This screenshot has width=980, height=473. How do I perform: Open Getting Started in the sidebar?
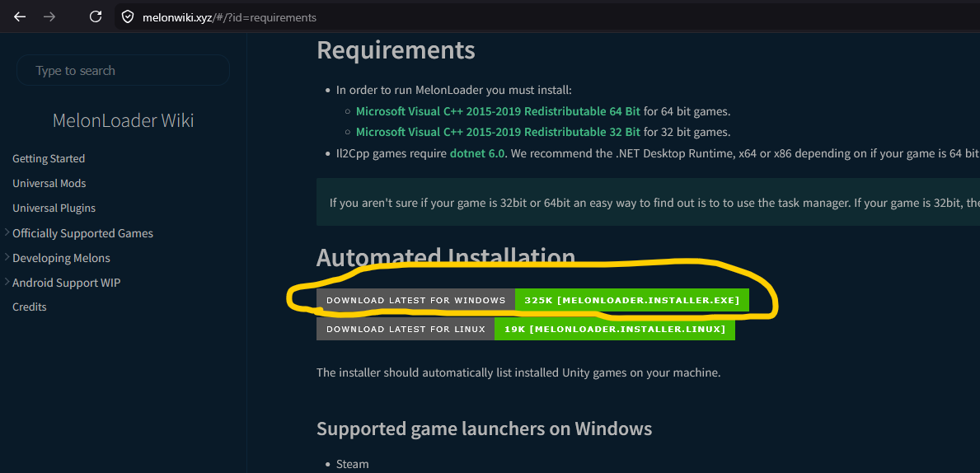coord(49,159)
